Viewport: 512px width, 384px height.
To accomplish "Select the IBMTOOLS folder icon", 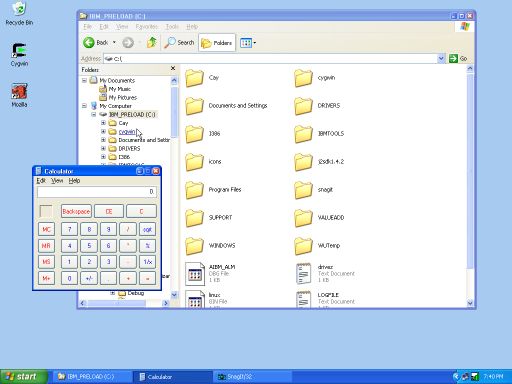I will [x=303, y=134].
